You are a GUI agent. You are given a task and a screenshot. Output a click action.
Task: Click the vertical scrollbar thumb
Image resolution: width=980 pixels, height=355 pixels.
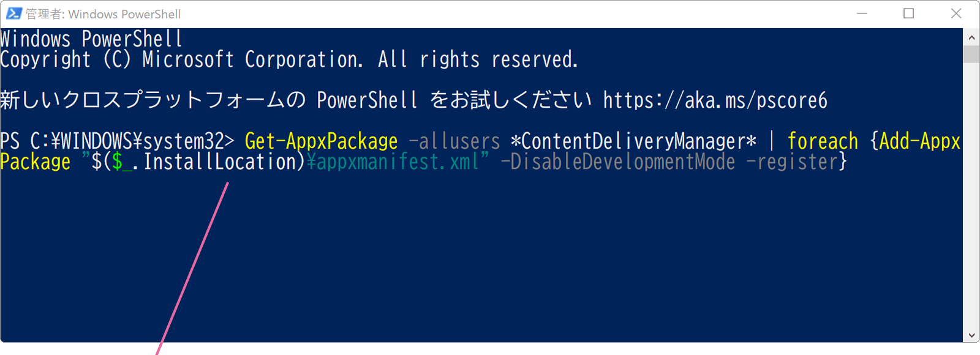pyautogui.click(x=971, y=54)
